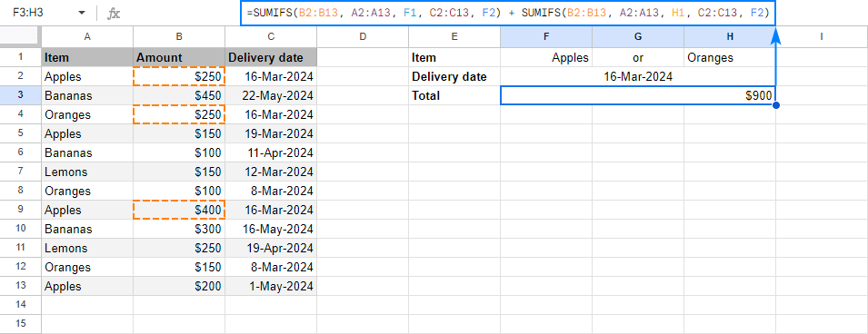Select row 14 header
The width and height of the screenshot is (868, 334).
pyautogui.click(x=21, y=305)
